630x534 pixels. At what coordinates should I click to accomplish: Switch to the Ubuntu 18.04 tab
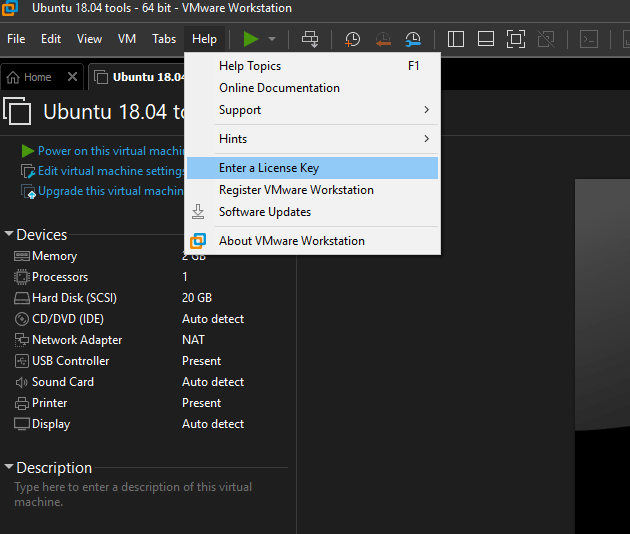pyautogui.click(x=139, y=77)
